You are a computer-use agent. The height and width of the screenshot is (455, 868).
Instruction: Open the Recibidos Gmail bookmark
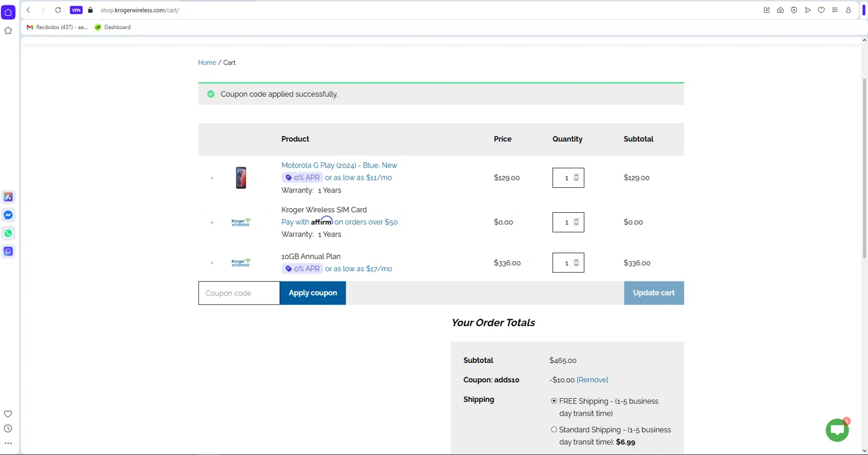tap(57, 27)
